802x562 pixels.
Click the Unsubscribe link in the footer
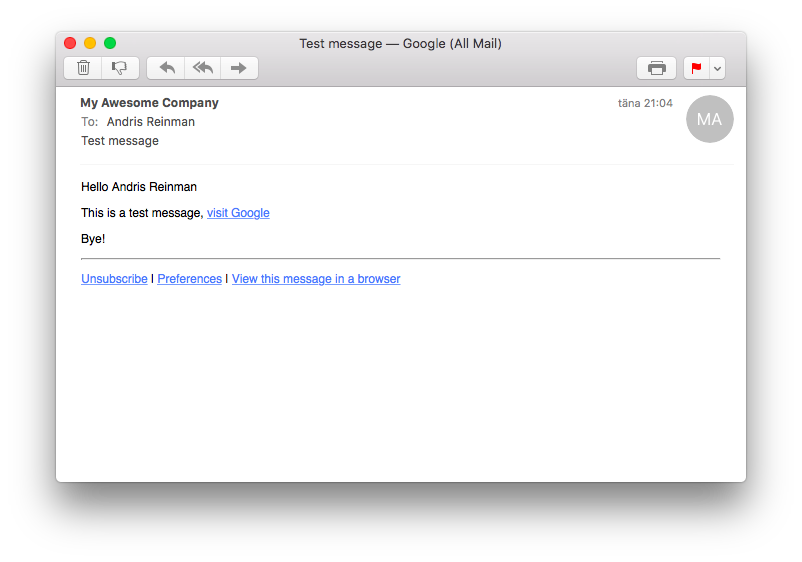pos(114,279)
